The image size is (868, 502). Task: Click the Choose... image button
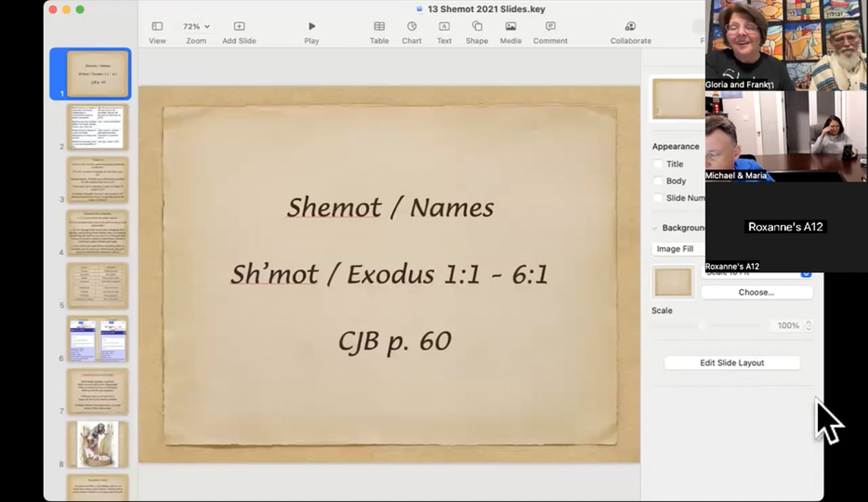point(756,292)
